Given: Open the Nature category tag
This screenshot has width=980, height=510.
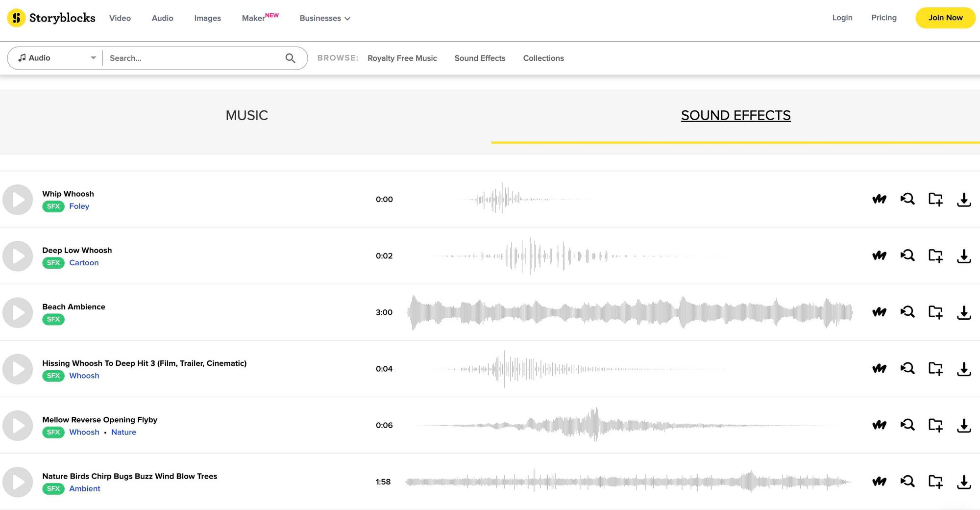Looking at the screenshot, I should pyautogui.click(x=123, y=433).
